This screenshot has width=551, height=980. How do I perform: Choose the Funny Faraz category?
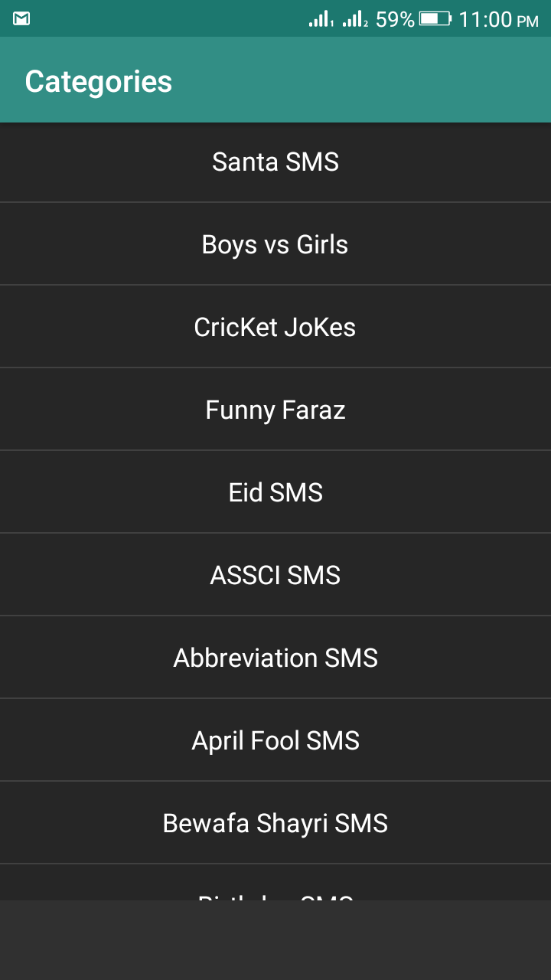coord(275,410)
